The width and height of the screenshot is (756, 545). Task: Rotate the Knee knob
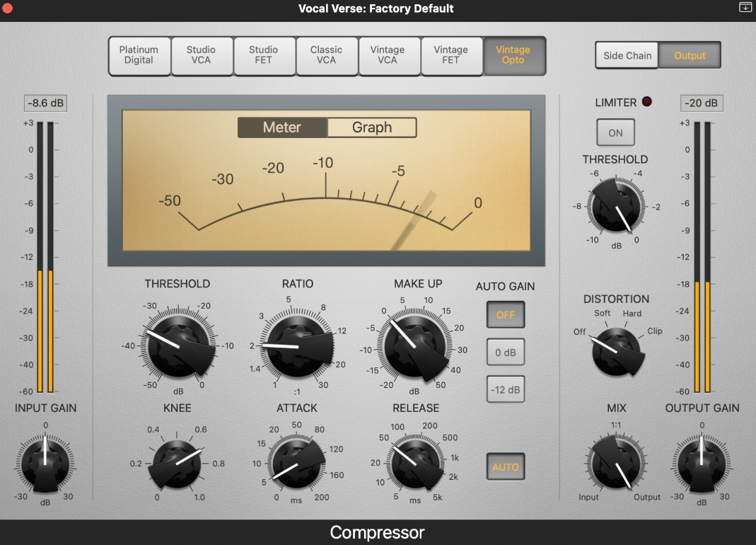[178, 464]
